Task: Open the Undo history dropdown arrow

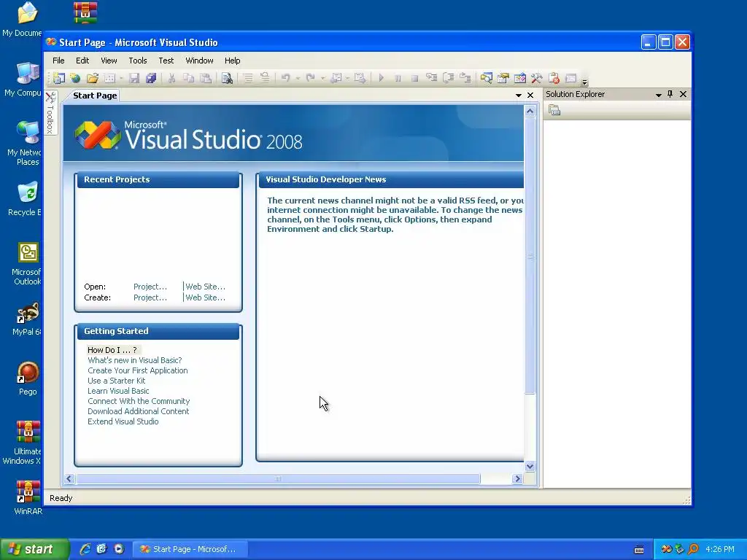Action: pyautogui.click(x=298, y=79)
